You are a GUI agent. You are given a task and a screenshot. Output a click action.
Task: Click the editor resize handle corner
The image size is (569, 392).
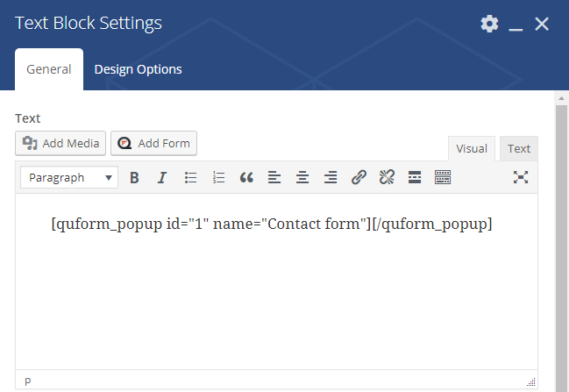(531, 381)
